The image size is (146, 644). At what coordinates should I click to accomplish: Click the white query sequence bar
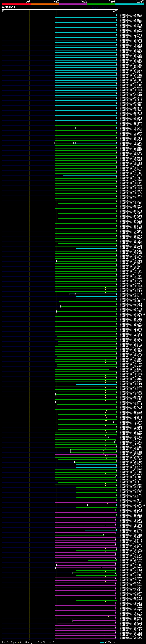(60, 9)
